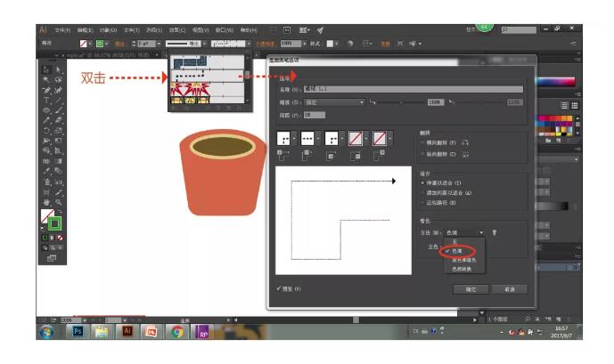
Task: Enable the flip along checkbox (横向翻转)
Action: (422, 142)
